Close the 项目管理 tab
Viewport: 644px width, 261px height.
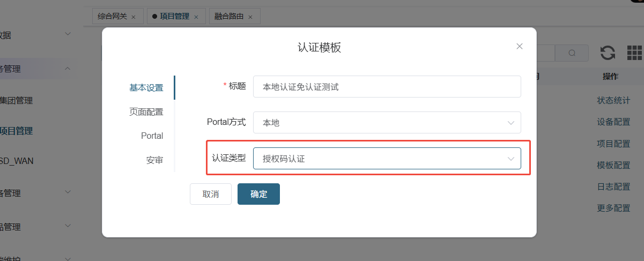196,17
